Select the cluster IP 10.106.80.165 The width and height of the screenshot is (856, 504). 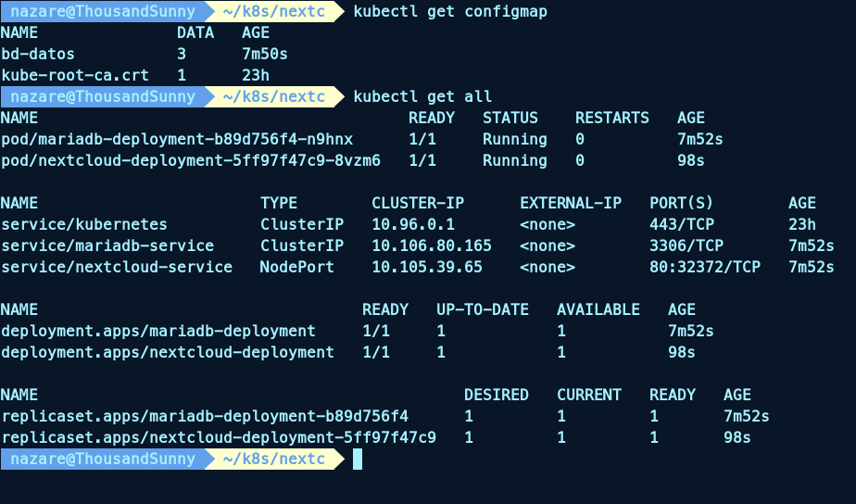coord(432,246)
